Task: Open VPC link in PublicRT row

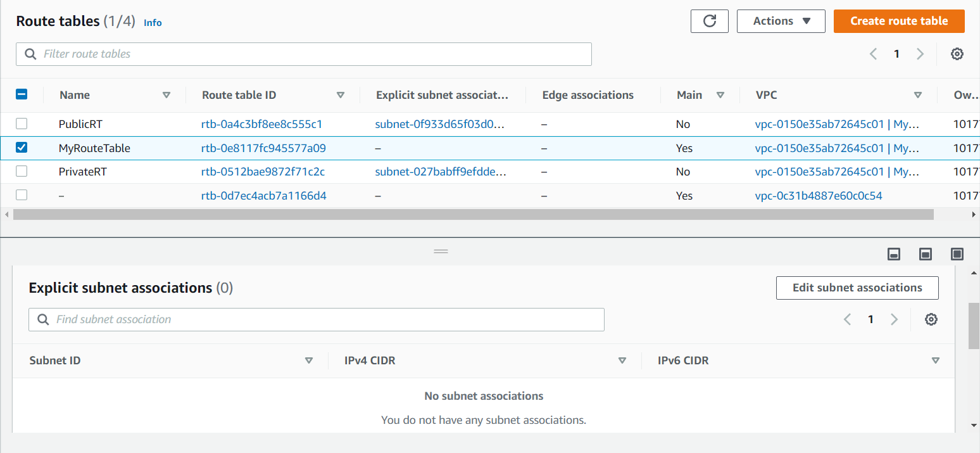Action: (x=837, y=124)
